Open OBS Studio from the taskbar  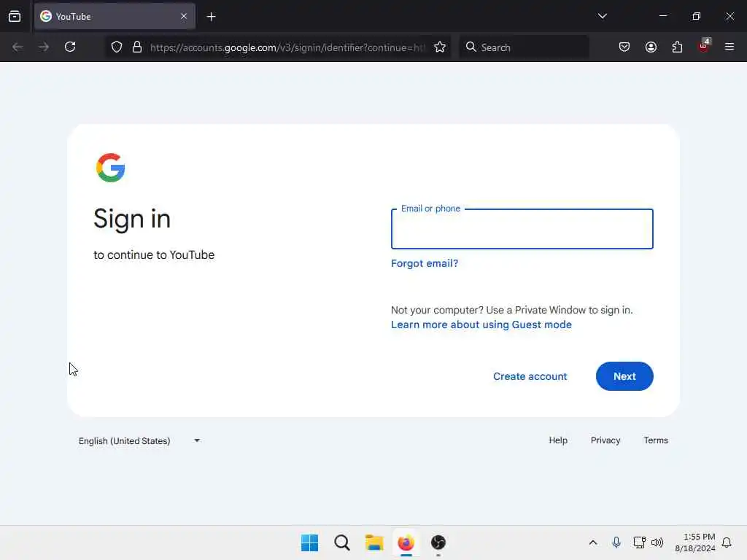438,542
